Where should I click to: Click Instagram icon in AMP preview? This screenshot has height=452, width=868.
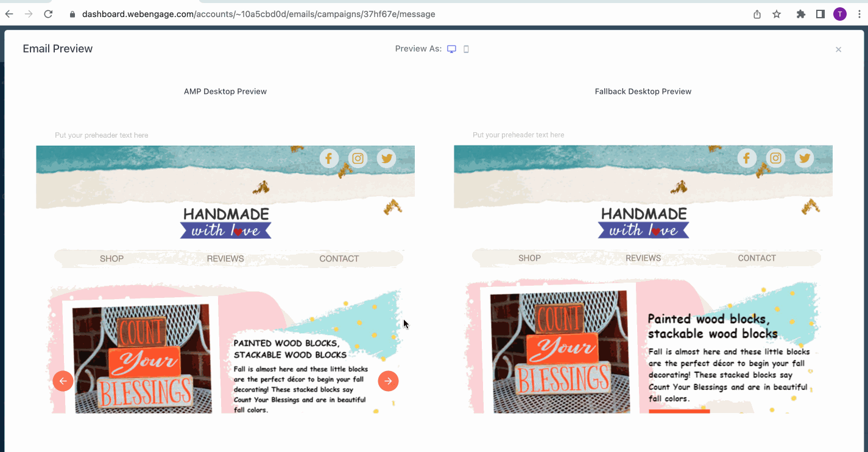pos(358,158)
